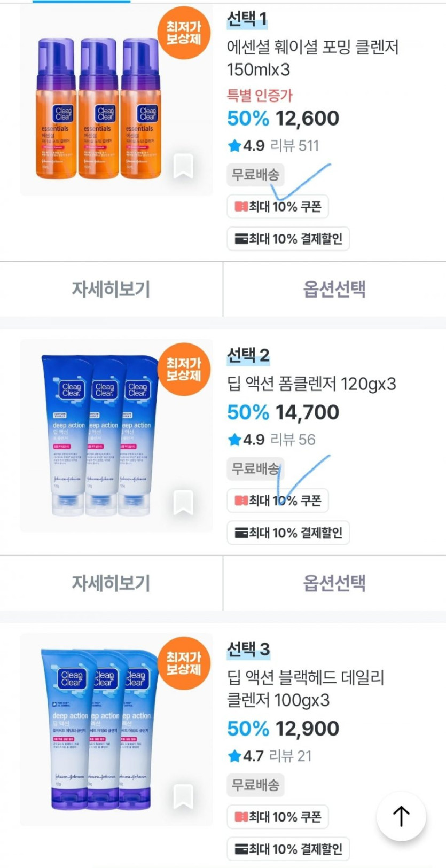Open 자세히보기 for the Deep Action foam cleanser
Viewport: 446px width, 868px height.
pos(111,583)
